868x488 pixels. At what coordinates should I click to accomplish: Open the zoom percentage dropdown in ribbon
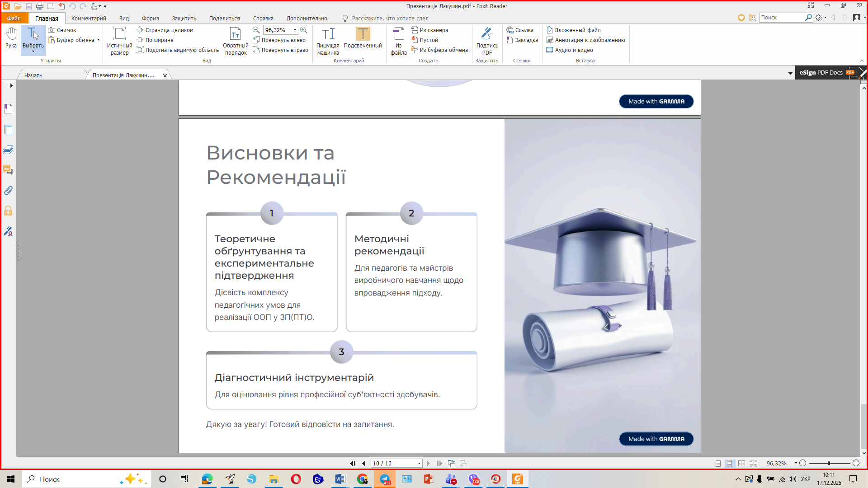295,30
